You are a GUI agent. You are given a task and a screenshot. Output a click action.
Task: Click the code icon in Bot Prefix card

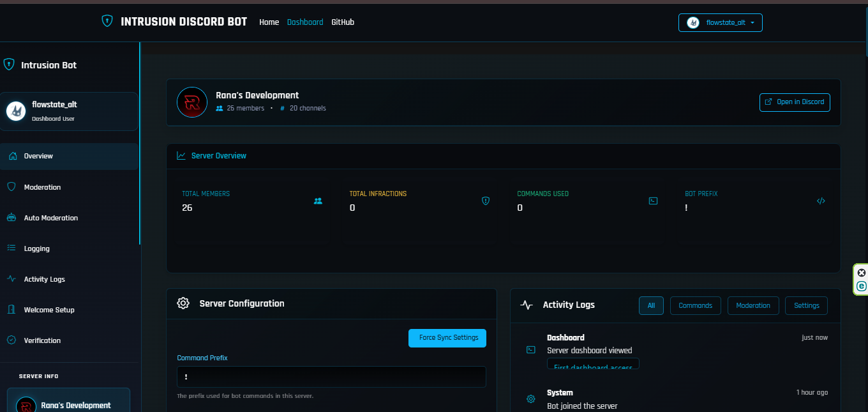click(821, 201)
